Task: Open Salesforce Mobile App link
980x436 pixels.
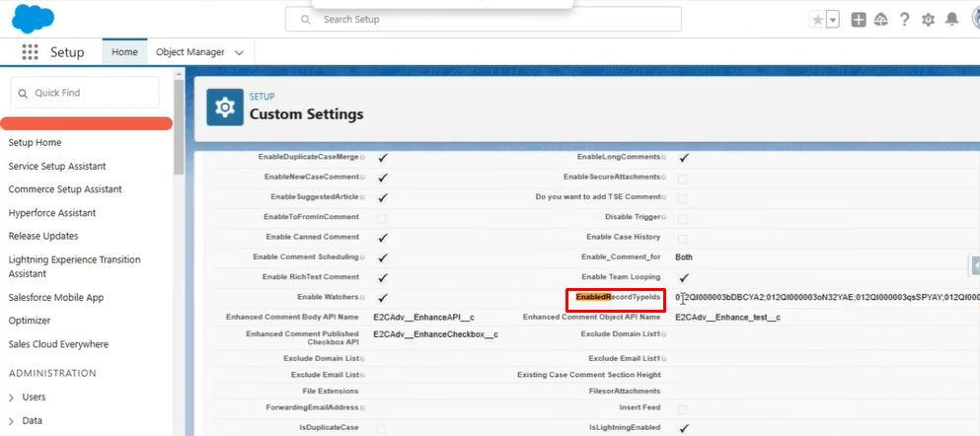Action: [56, 297]
